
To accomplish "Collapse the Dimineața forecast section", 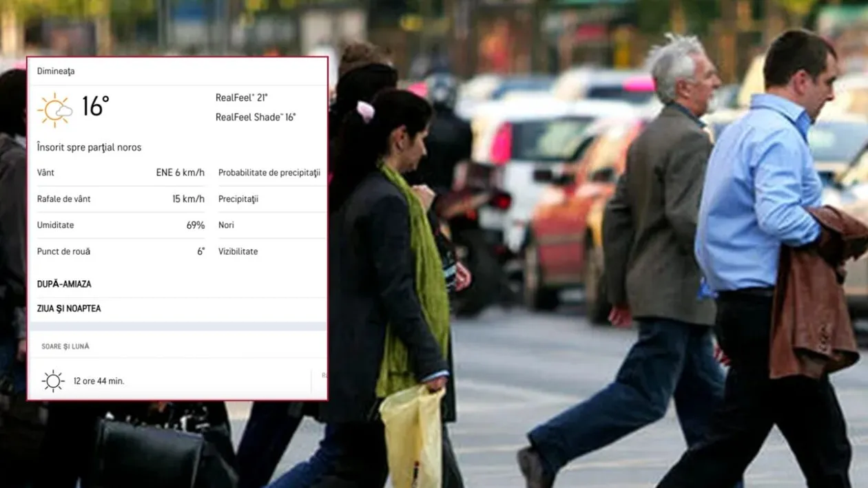I will point(56,71).
